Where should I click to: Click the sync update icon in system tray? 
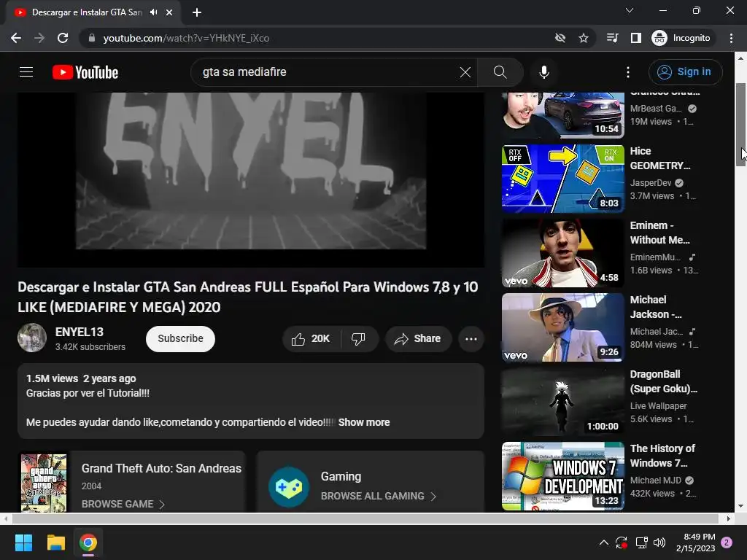pyautogui.click(x=622, y=542)
